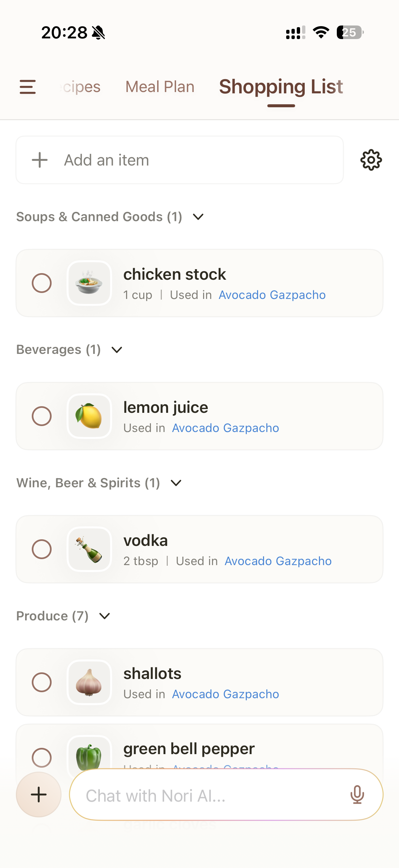
Task: Open Avocado Gazpacho link under vodka
Action: [278, 561]
